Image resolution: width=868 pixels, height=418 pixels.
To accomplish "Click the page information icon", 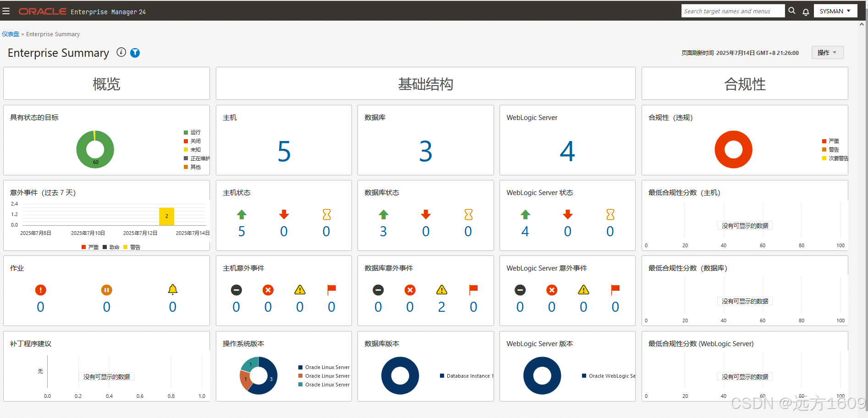I will [121, 52].
